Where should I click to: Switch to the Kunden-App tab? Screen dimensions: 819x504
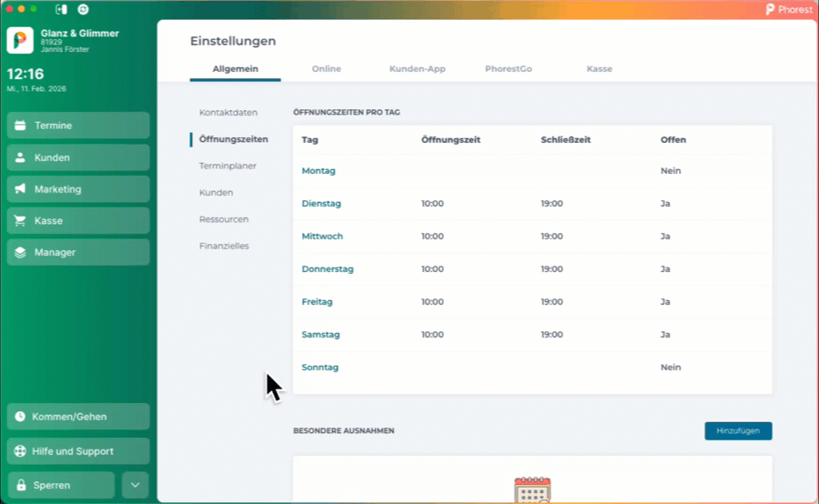418,69
